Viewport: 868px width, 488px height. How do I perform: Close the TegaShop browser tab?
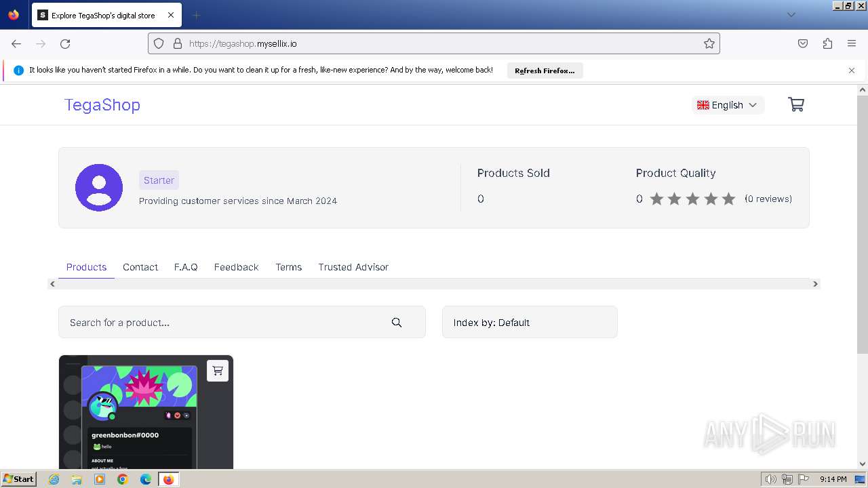tap(171, 15)
